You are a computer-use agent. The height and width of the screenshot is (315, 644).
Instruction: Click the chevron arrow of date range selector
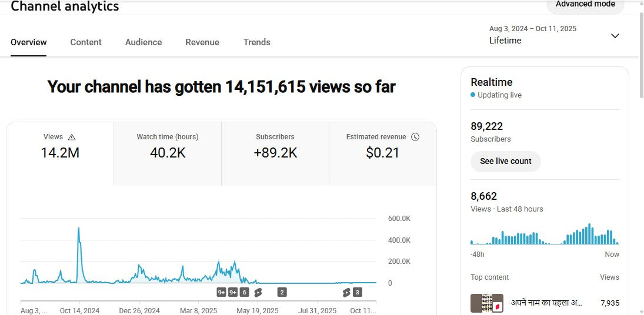coord(615,36)
